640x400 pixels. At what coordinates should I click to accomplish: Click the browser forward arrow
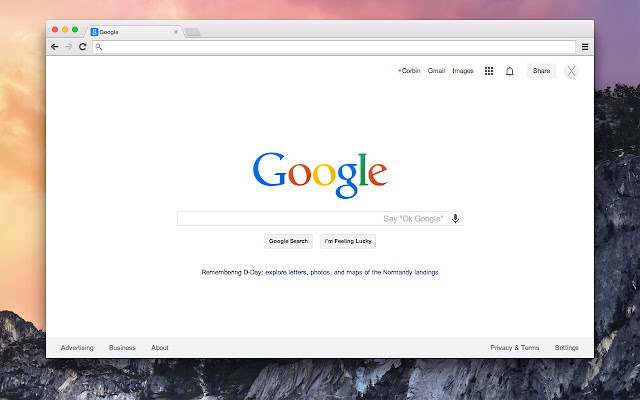[69, 47]
